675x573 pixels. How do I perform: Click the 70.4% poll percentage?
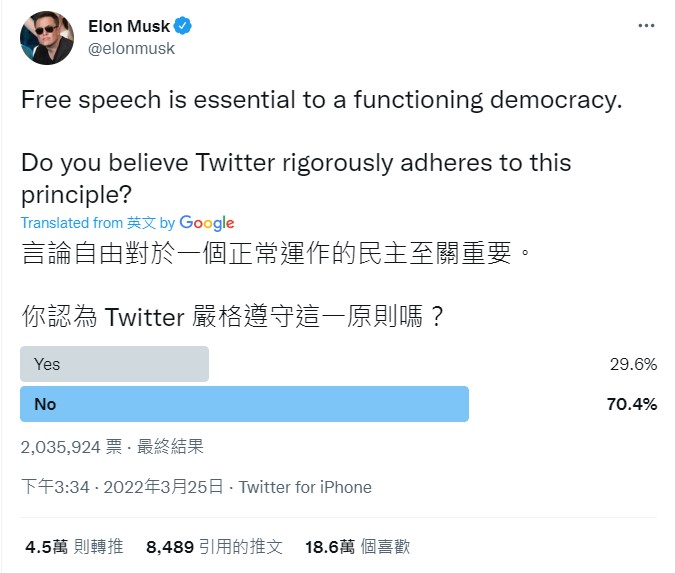coord(632,404)
